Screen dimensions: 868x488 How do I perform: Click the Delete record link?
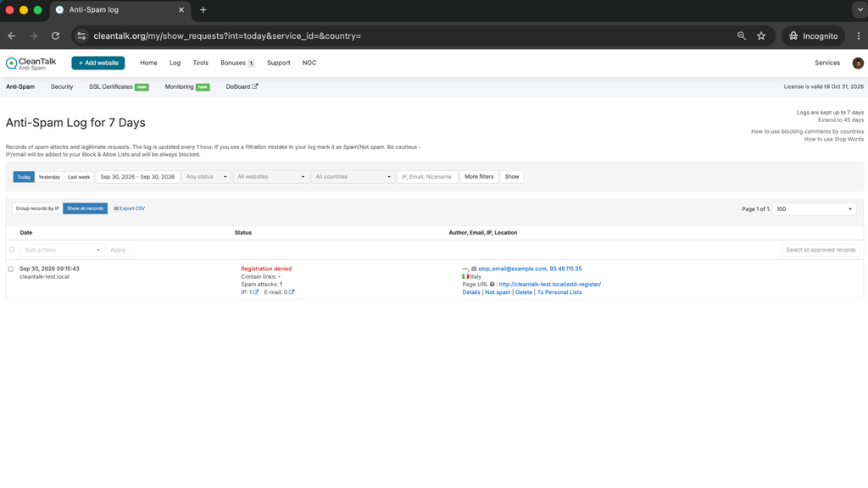[524, 292]
